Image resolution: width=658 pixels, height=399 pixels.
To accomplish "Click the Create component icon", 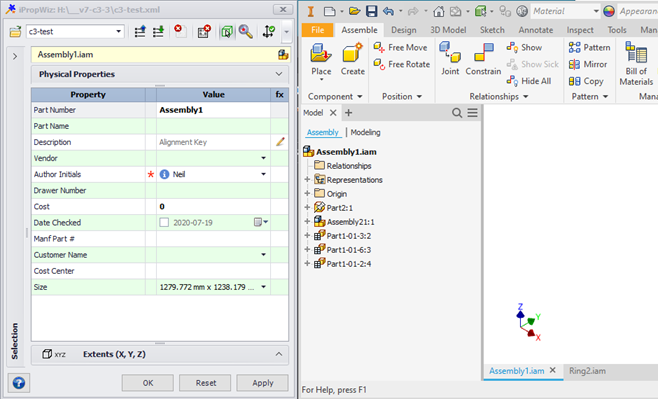I will pos(352,54).
